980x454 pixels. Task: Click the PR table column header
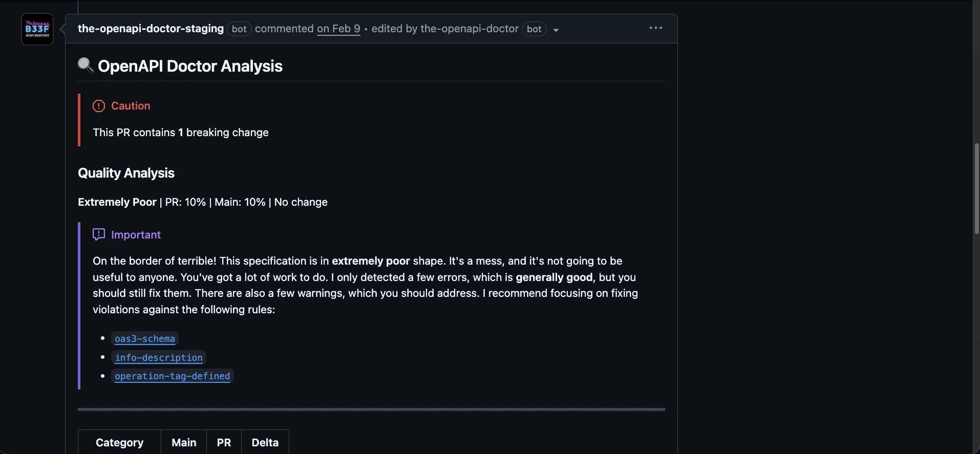tap(224, 442)
